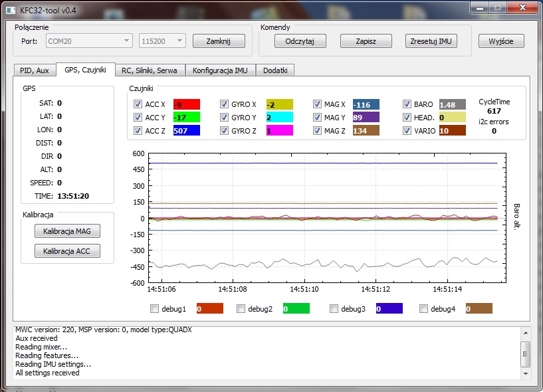Open the COM20 port dropdown
This screenshot has width=543, height=392.
point(89,41)
